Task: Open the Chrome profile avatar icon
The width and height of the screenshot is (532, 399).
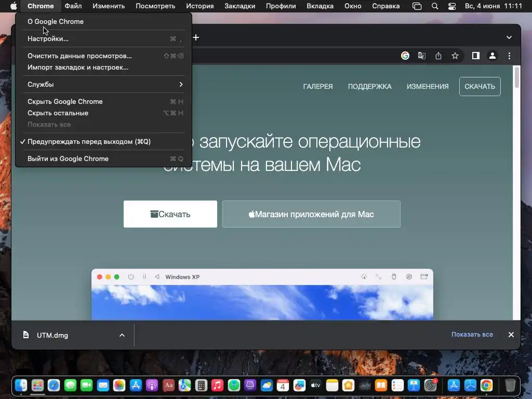Action: click(x=493, y=56)
